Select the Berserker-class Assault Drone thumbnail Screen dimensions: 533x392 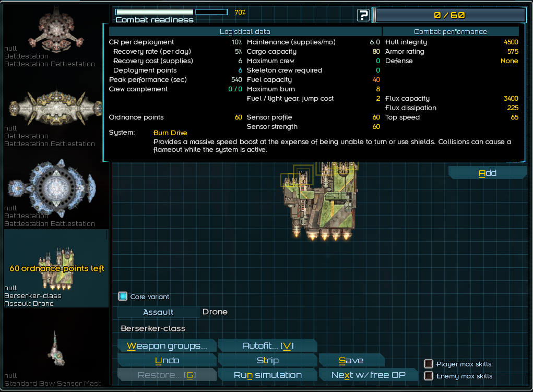[x=56, y=268]
